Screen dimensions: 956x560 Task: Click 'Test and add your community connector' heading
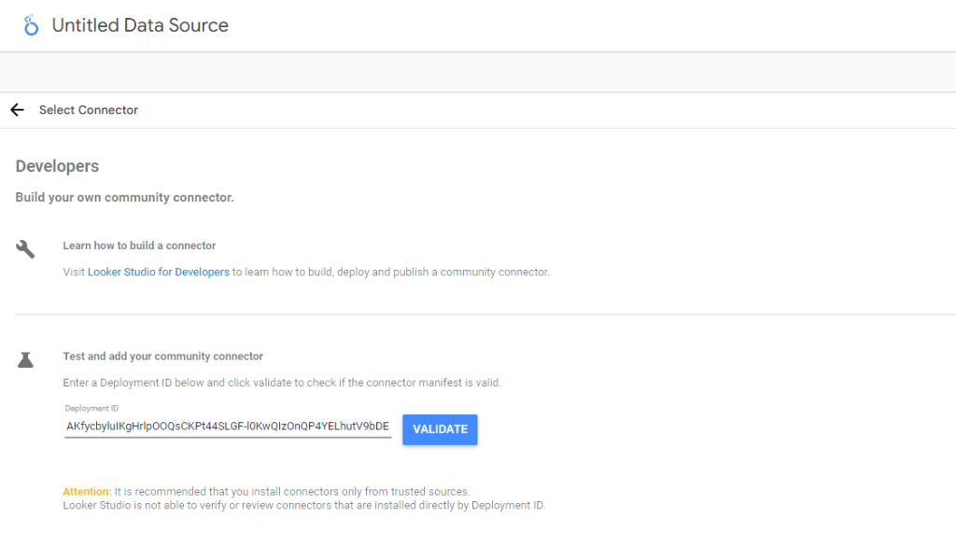162,357
